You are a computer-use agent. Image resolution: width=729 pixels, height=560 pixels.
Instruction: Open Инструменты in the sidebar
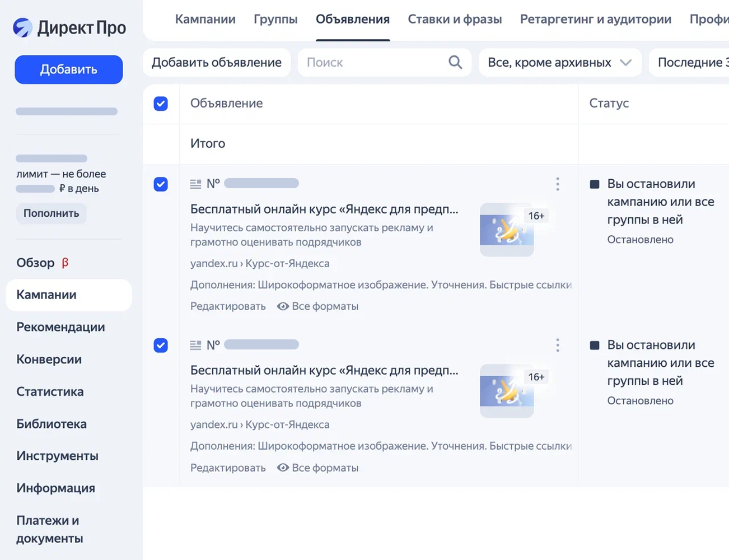click(x=57, y=456)
